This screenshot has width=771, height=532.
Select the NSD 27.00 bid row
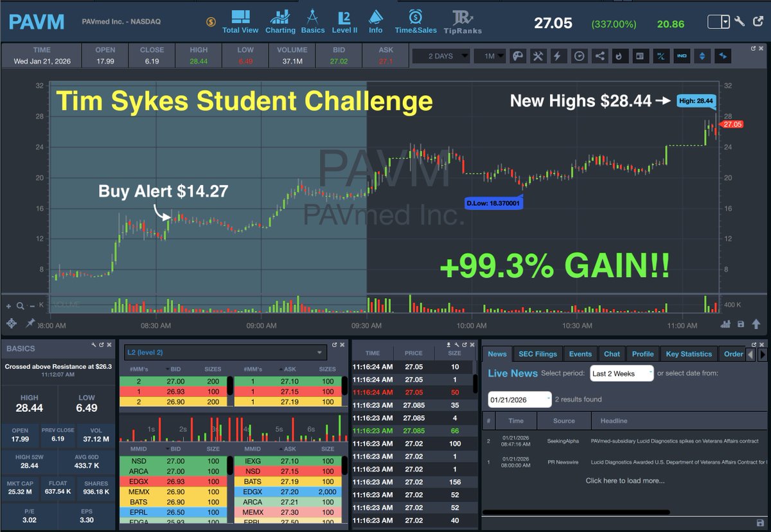coord(173,461)
